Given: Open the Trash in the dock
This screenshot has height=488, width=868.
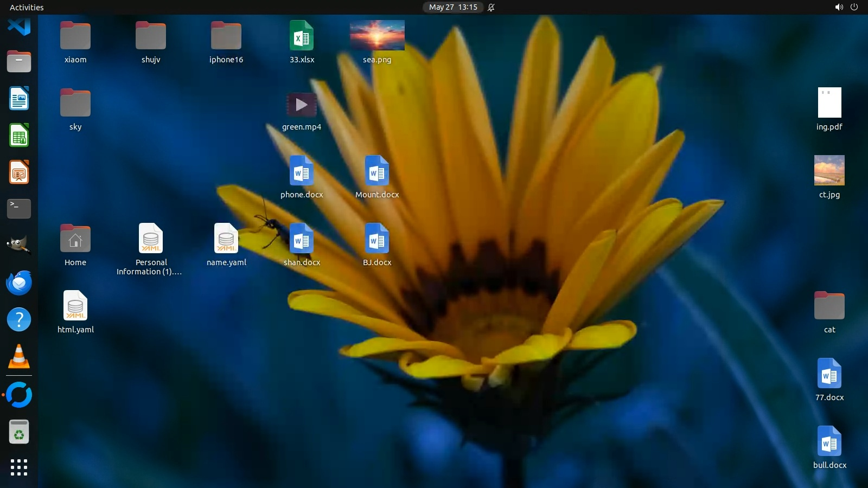Looking at the screenshot, I should 19,432.
